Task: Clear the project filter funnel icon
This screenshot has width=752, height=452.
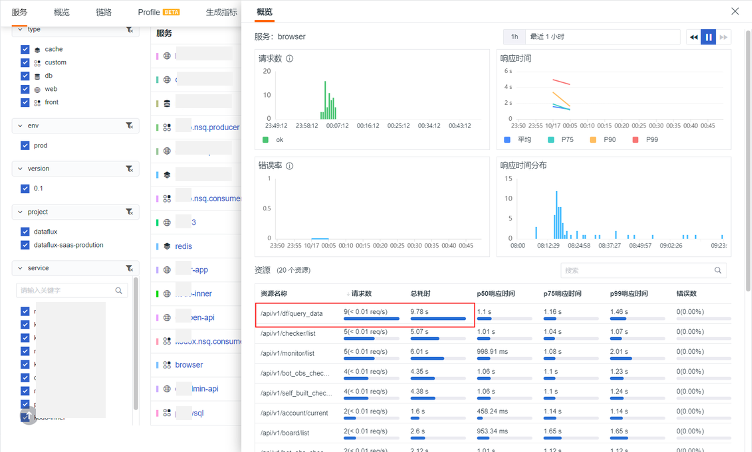Action: point(129,212)
